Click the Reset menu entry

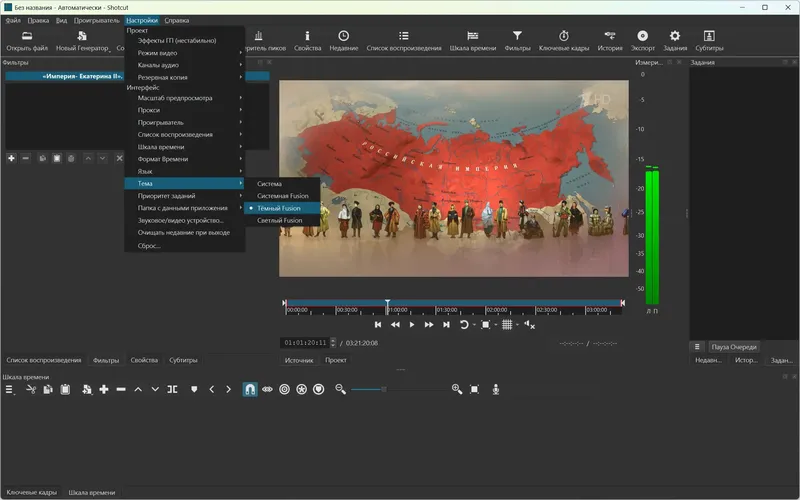[x=149, y=245]
